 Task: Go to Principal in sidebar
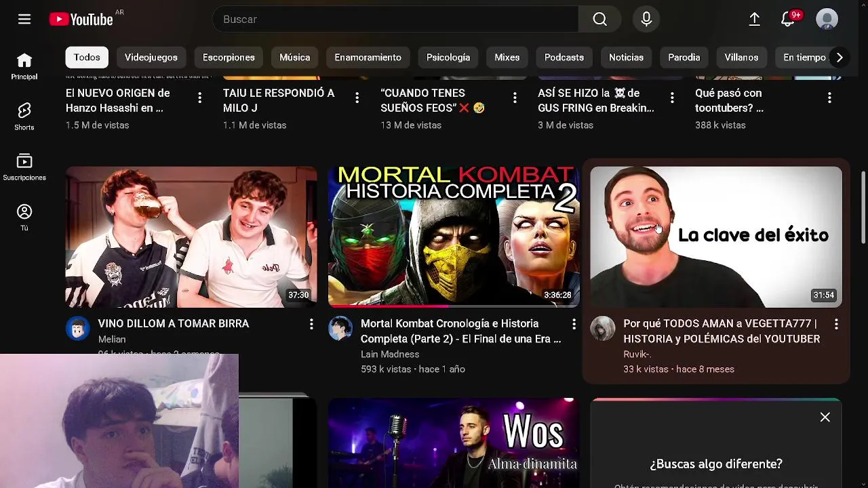click(24, 66)
